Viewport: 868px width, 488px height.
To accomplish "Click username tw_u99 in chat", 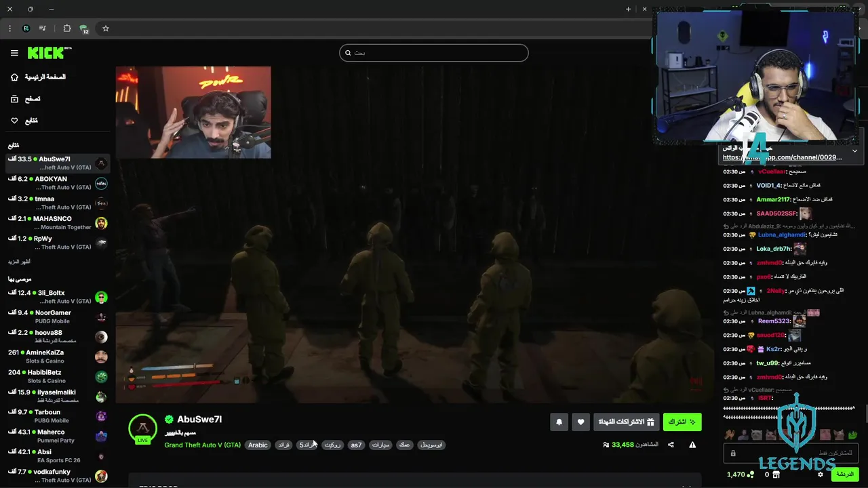I will tap(768, 363).
